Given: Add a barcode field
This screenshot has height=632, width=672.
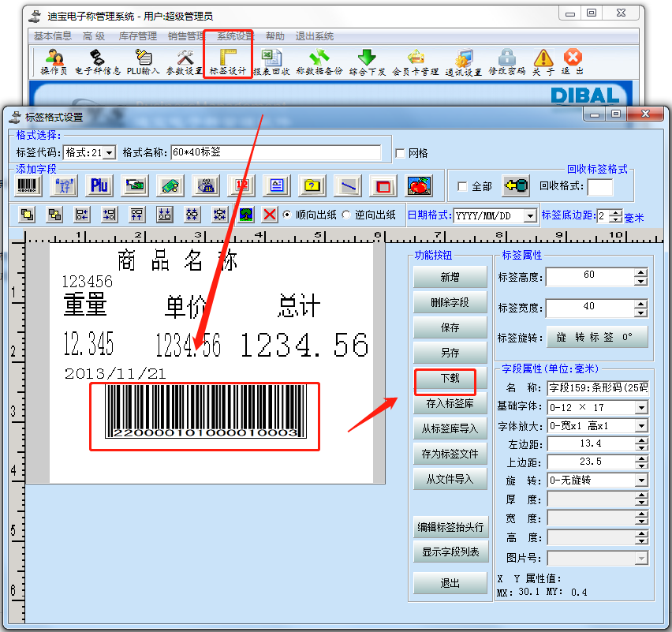Looking at the screenshot, I should click(28, 185).
